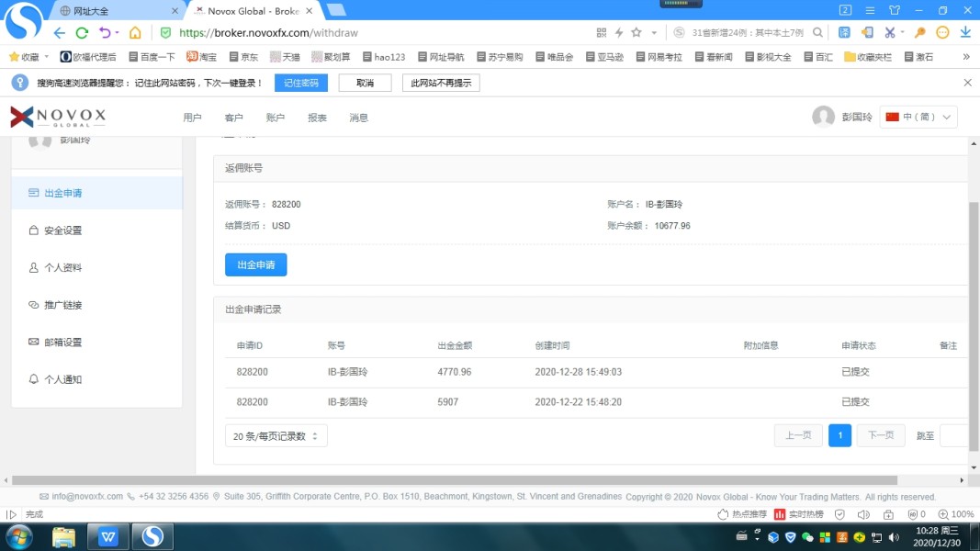Adjust the 100% page zoom control

coord(957,514)
